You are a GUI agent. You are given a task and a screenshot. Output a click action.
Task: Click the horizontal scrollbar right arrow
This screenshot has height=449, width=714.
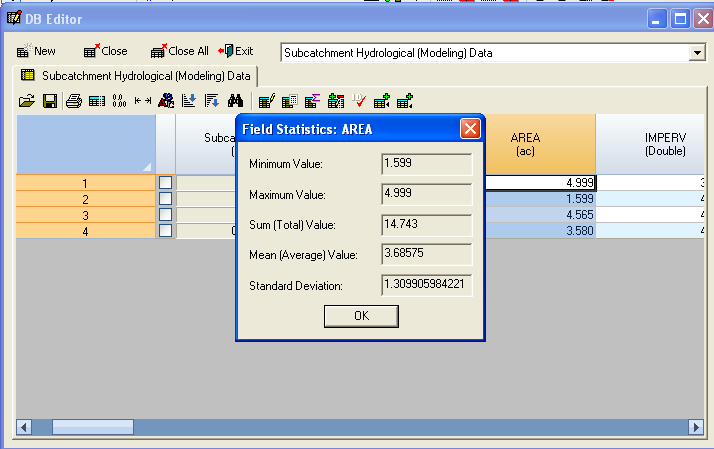coord(695,427)
